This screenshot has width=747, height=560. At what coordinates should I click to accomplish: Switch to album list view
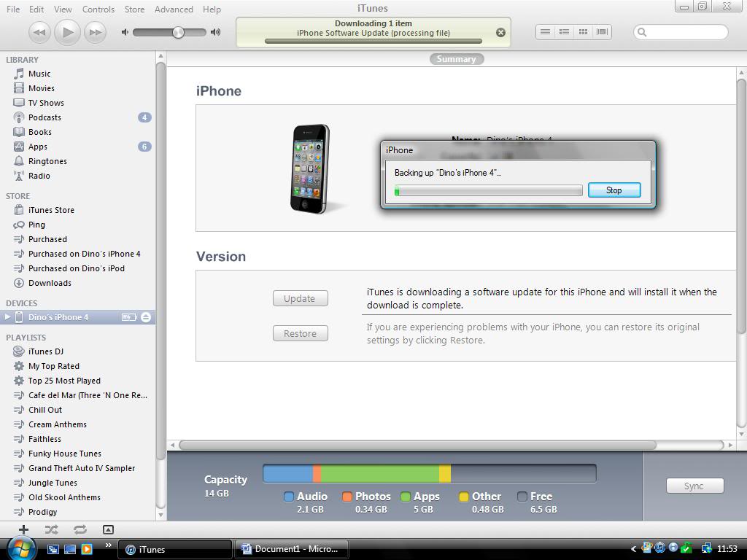tap(564, 32)
